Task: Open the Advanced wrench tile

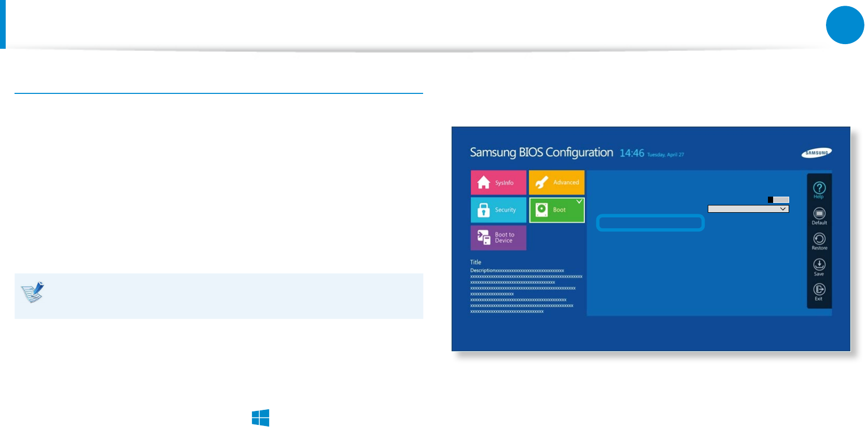Action: pyautogui.click(x=556, y=182)
